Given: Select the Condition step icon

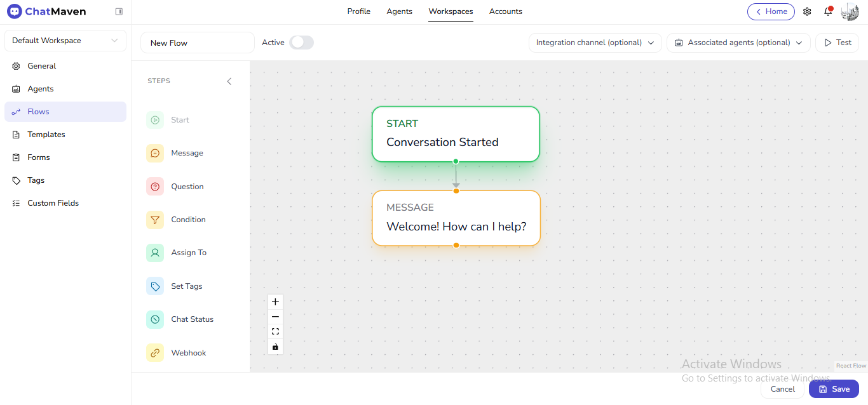Looking at the screenshot, I should pyautogui.click(x=154, y=219).
